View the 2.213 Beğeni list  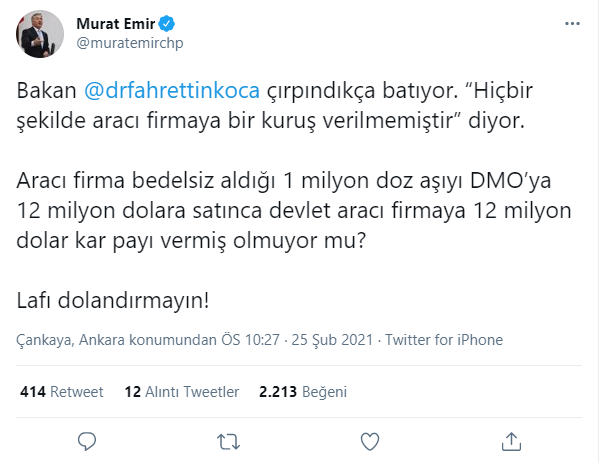point(297,391)
